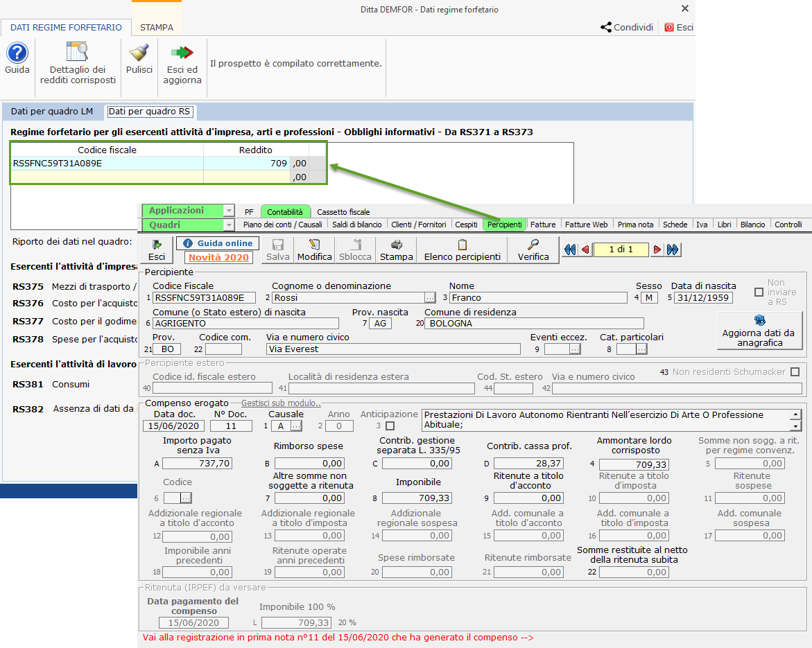Click the Stampa printer button
Viewport: 812px width, 648px height.
[x=396, y=250]
